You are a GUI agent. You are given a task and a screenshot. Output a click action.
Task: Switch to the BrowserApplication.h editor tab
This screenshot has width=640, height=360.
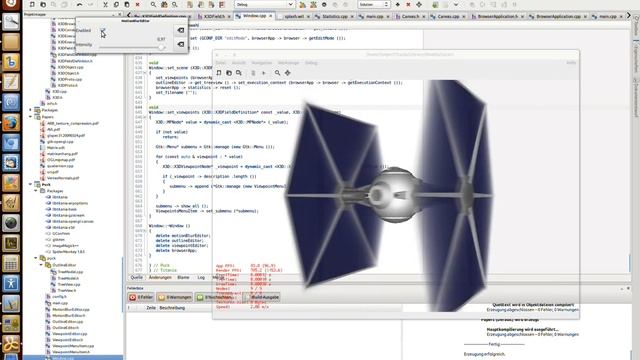coord(498,16)
